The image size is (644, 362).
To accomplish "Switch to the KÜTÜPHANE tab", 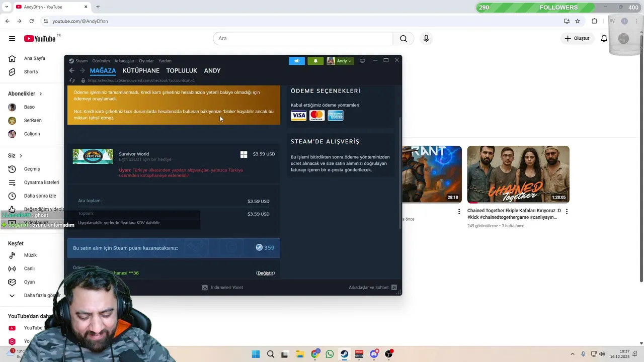I will (141, 71).
